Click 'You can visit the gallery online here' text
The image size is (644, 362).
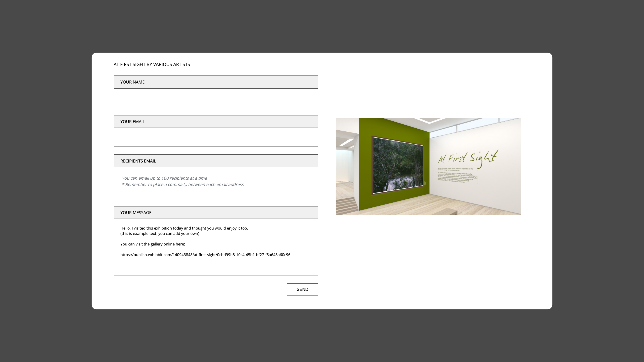pos(152,244)
